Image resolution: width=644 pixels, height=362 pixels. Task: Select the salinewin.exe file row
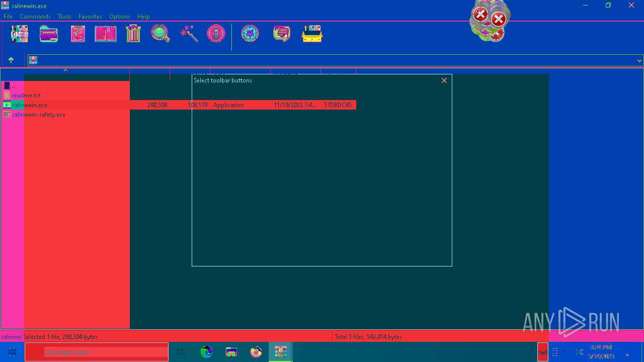coord(179,105)
